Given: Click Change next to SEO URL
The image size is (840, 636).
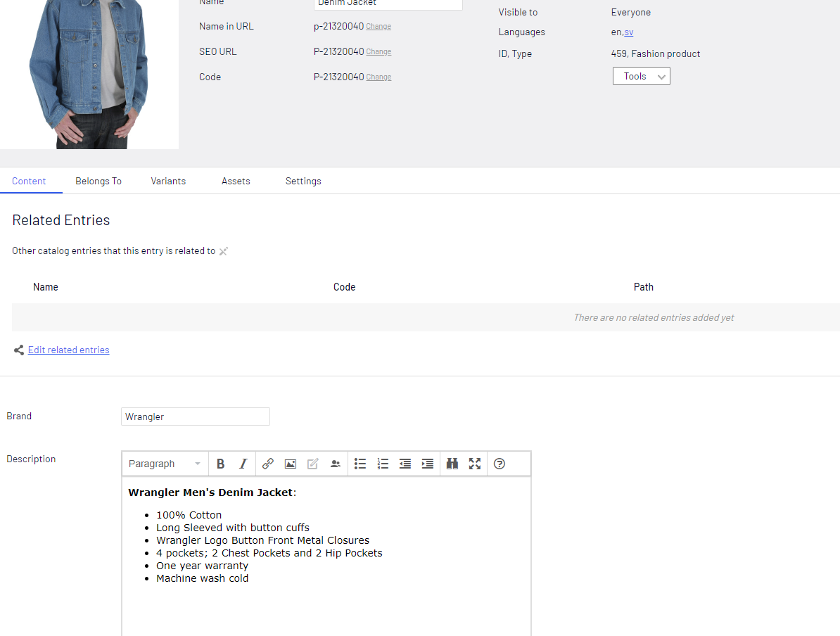Looking at the screenshot, I should (x=378, y=52).
